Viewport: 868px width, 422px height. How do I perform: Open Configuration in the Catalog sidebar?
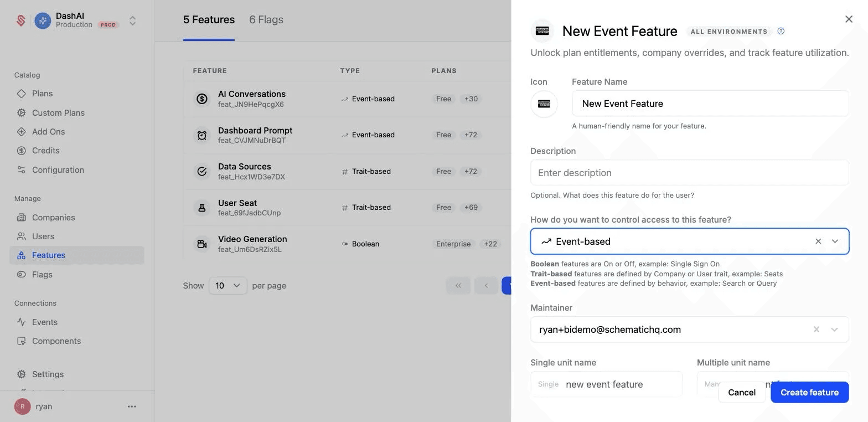tap(77, 170)
